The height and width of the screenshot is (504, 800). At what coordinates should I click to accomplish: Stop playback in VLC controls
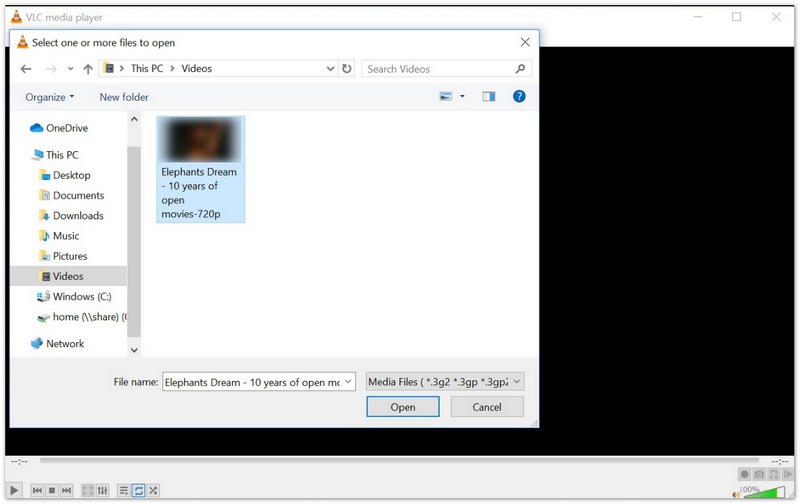click(52, 490)
